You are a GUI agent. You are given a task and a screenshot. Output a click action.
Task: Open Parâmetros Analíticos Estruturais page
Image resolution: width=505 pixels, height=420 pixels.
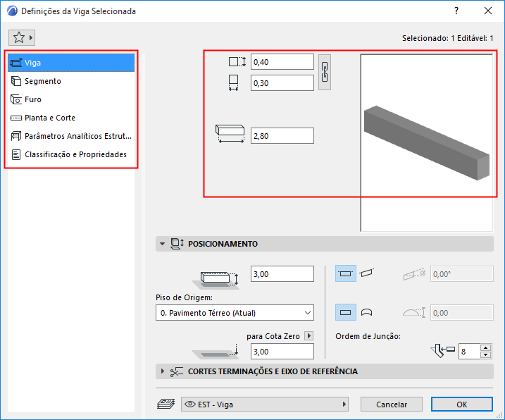[x=71, y=136]
